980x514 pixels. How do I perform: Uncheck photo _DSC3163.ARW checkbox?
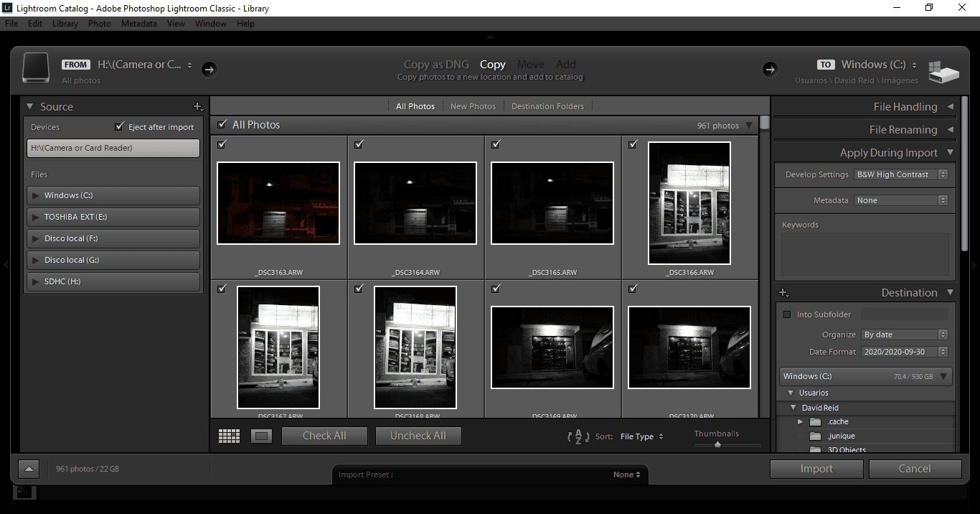tap(222, 144)
